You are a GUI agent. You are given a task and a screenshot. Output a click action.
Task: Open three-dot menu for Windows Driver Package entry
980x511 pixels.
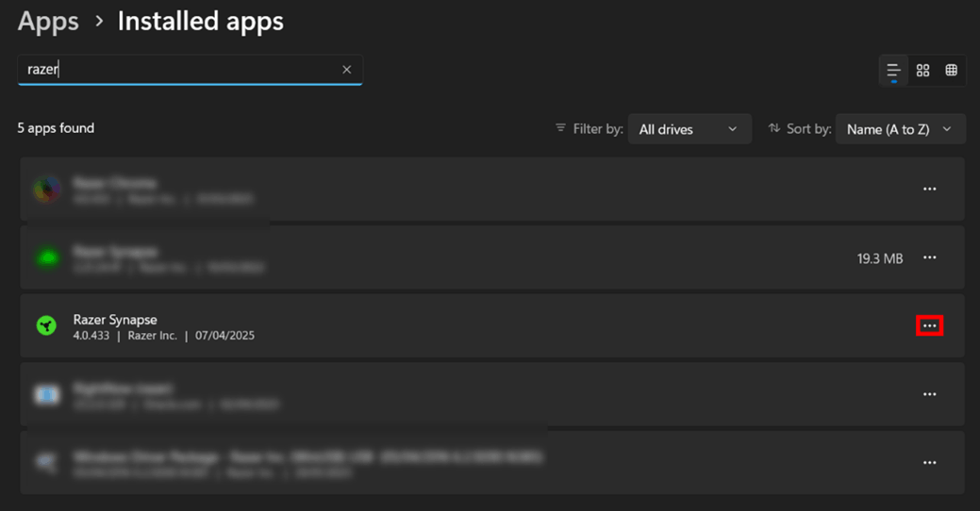point(929,463)
